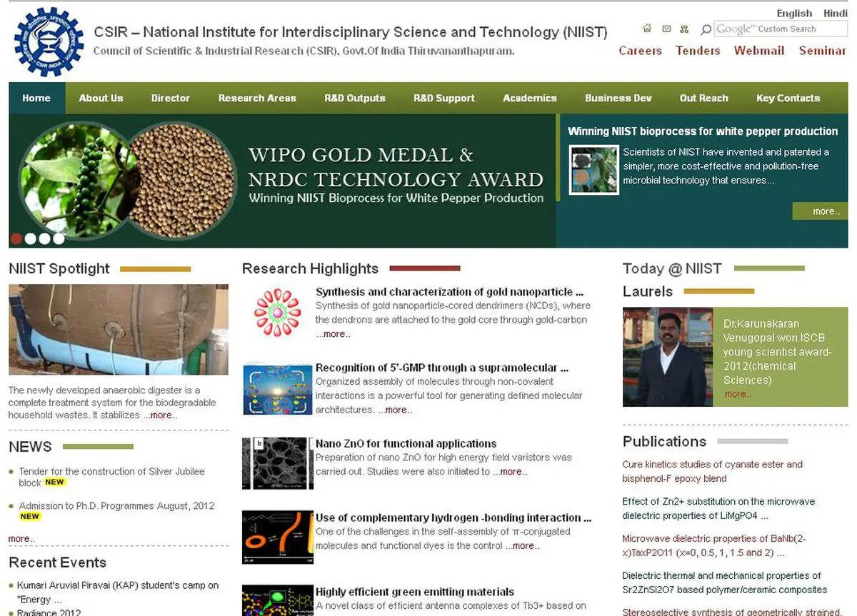The image size is (857, 616).
Task: Open the sitemap icon in header
Action: pos(684,29)
